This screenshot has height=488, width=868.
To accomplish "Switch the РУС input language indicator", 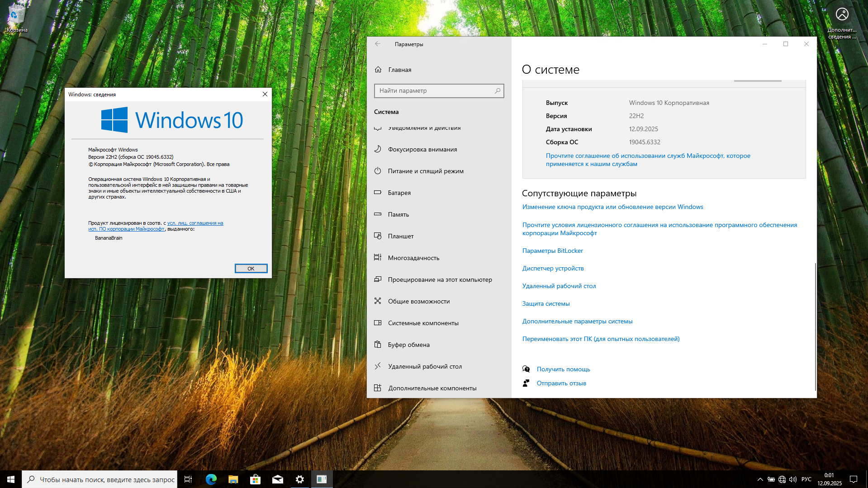I will [x=806, y=479].
